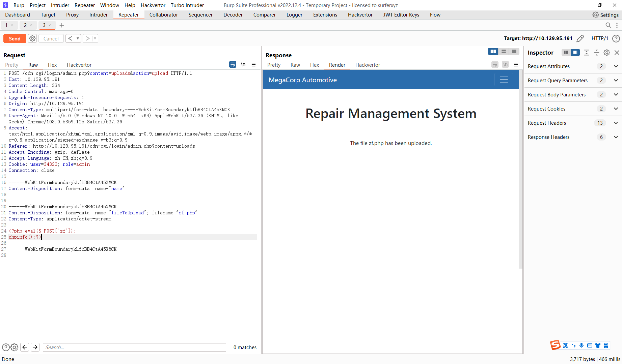Click the request Search input field
Screen dimensions: 622x364
(x=134, y=347)
